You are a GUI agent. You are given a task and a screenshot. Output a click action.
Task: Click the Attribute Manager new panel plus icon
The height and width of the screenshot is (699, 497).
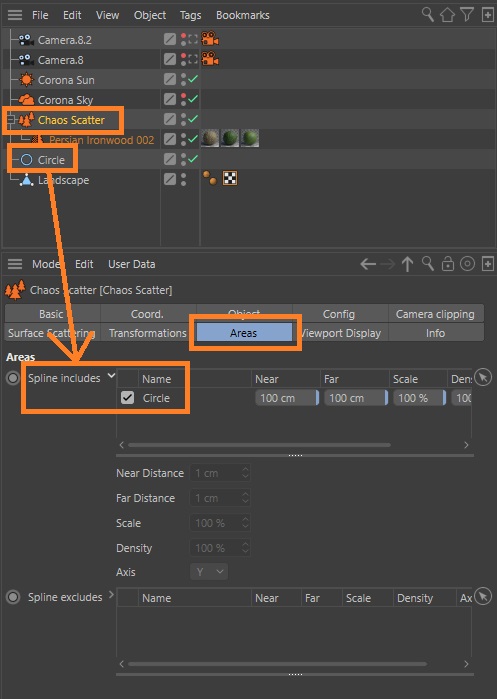(488, 264)
